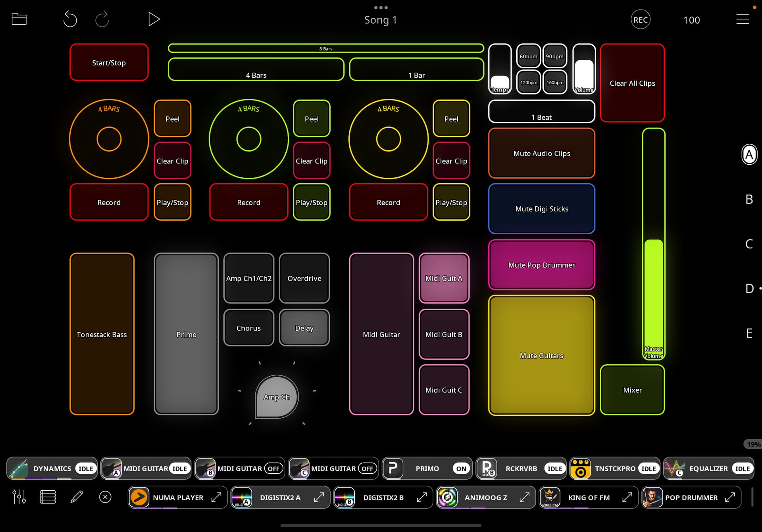Toggle MIDI GUITAR B OFF switch
The image size is (762, 532).
point(273,469)
